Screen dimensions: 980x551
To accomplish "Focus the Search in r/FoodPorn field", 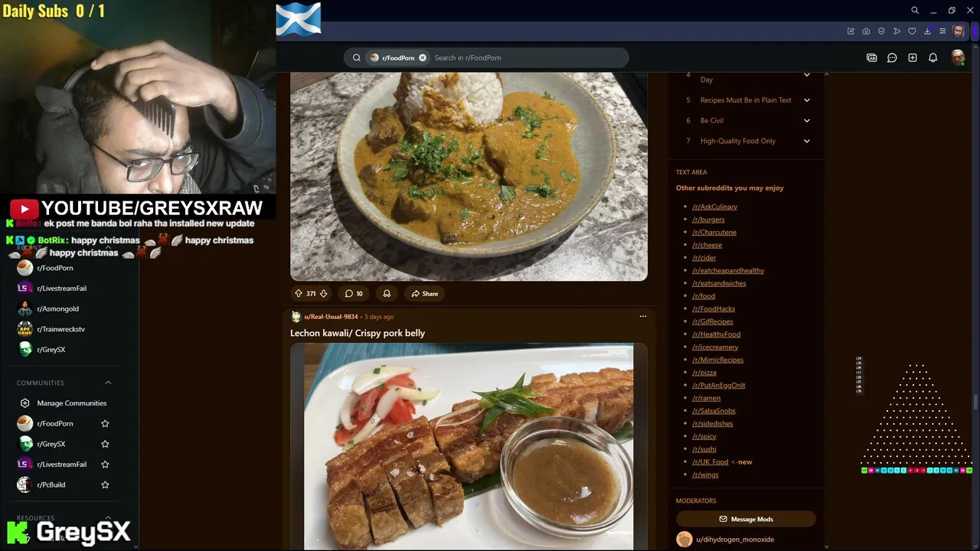I will click(x=528, y=57).
